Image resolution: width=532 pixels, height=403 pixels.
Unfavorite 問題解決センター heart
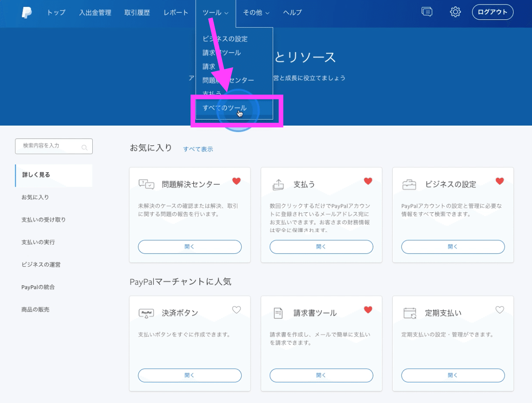237,181
